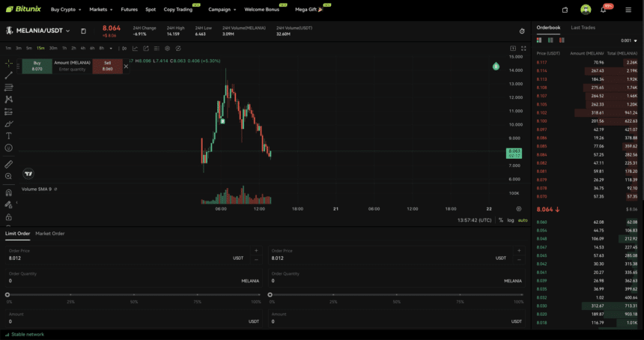Open the Futures page
This screenshot has width=644, height=340.
pyautogui.click(x=129, y=10)
